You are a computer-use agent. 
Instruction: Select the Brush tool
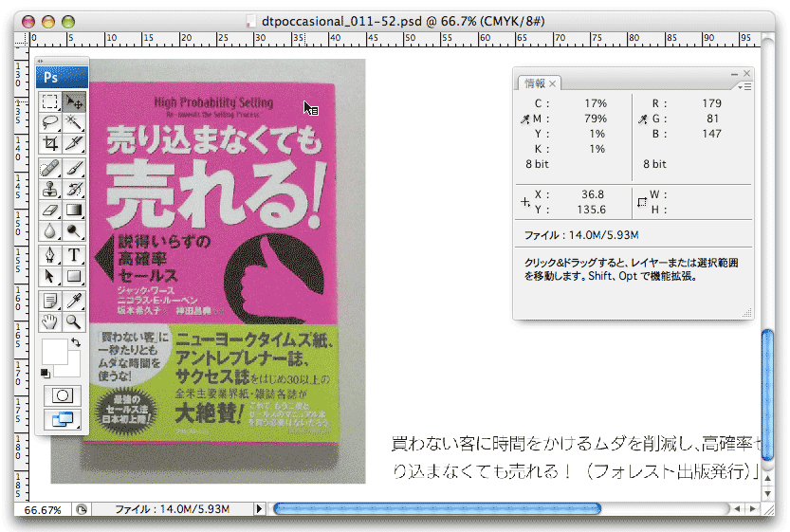click(x=74, y=168)
